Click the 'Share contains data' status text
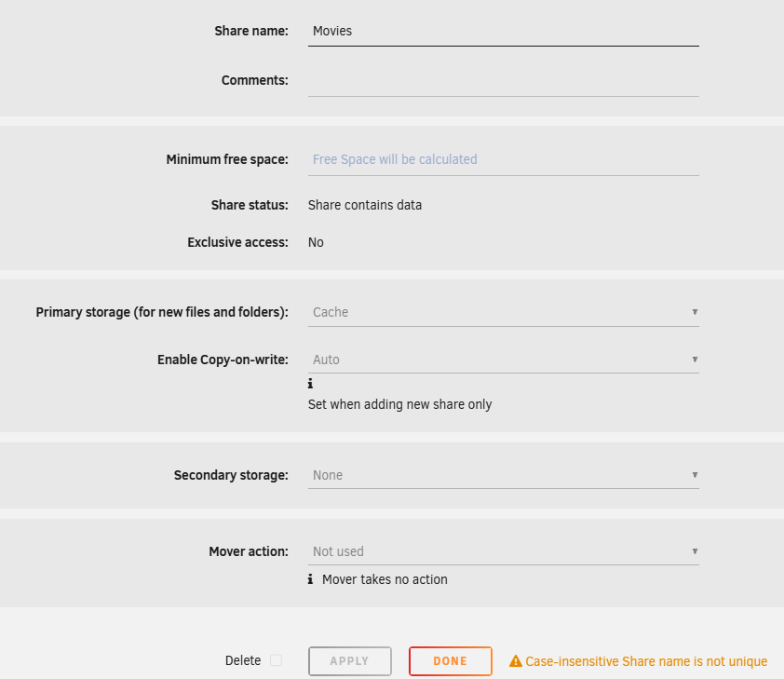 [364, 205]
